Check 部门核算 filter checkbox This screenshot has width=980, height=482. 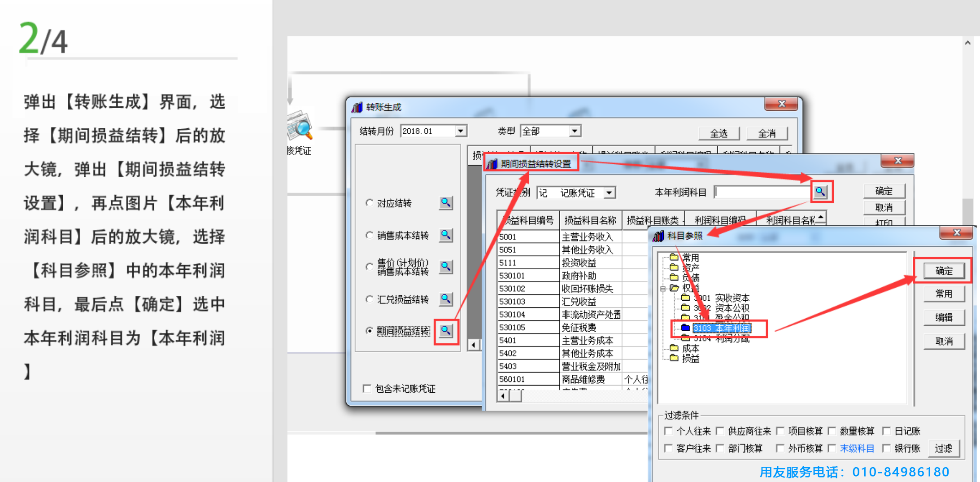point(720,448)
